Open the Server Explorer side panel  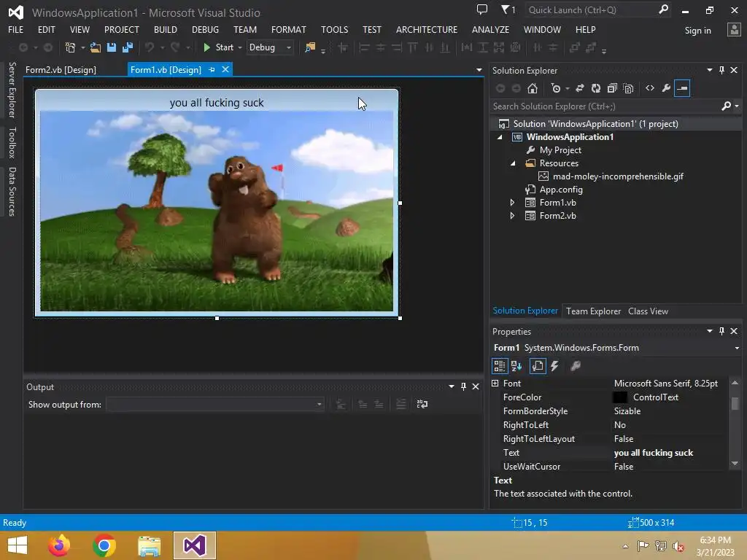click(12, 90)
